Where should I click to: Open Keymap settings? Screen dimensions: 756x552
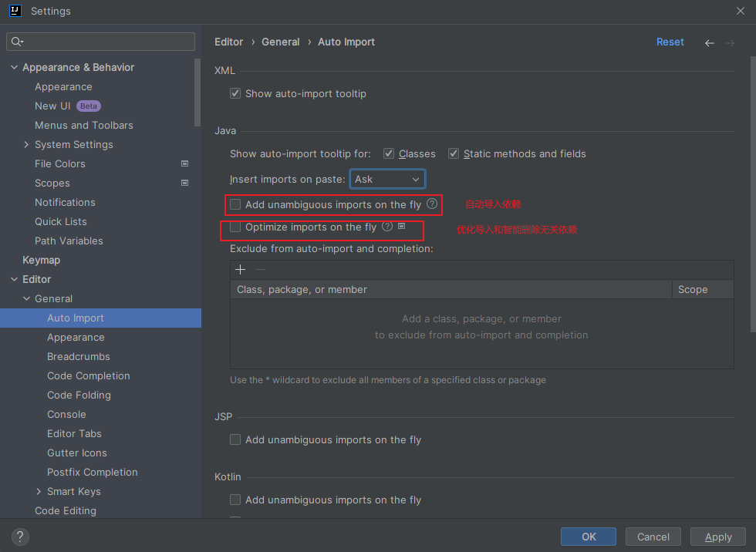[42, 260]
